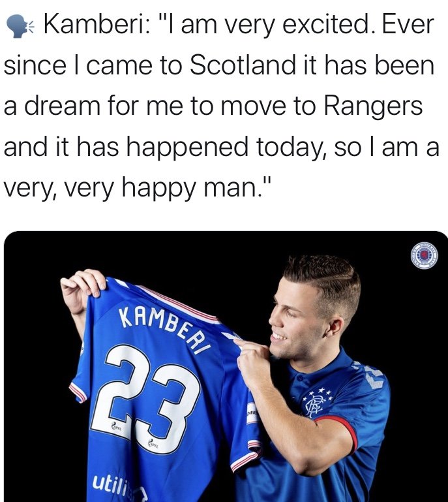The image size is (448, 502).
Task: Click the SPFL logo on the digit 3
Action: [x=153, y=444]
